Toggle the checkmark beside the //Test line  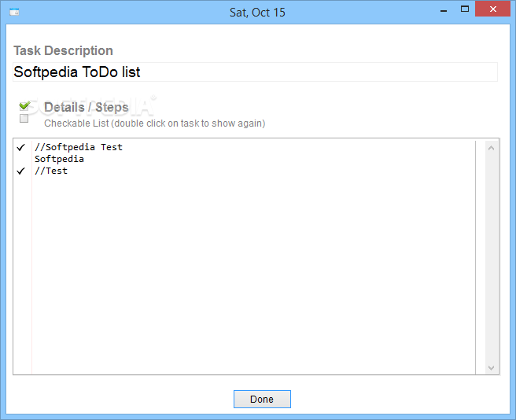point(21,171)
